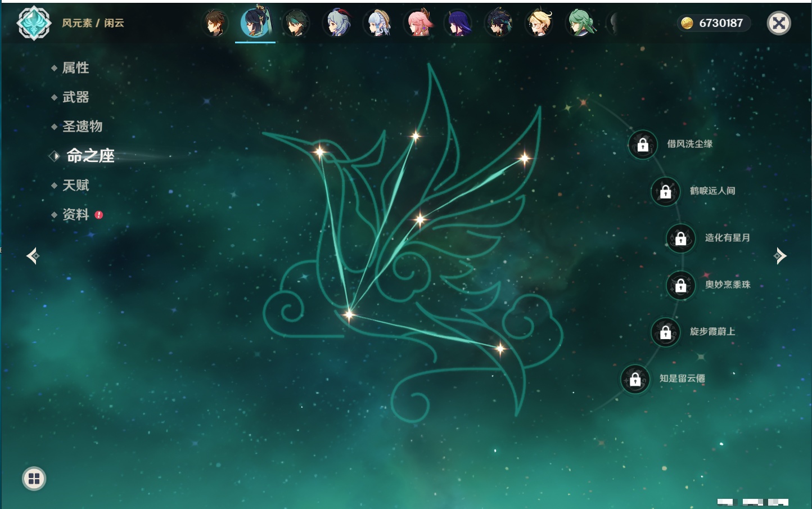This screenshot has width=812, height=509.
Task: Click the 知是留云僊 constellation name
Action: point(682,379)
